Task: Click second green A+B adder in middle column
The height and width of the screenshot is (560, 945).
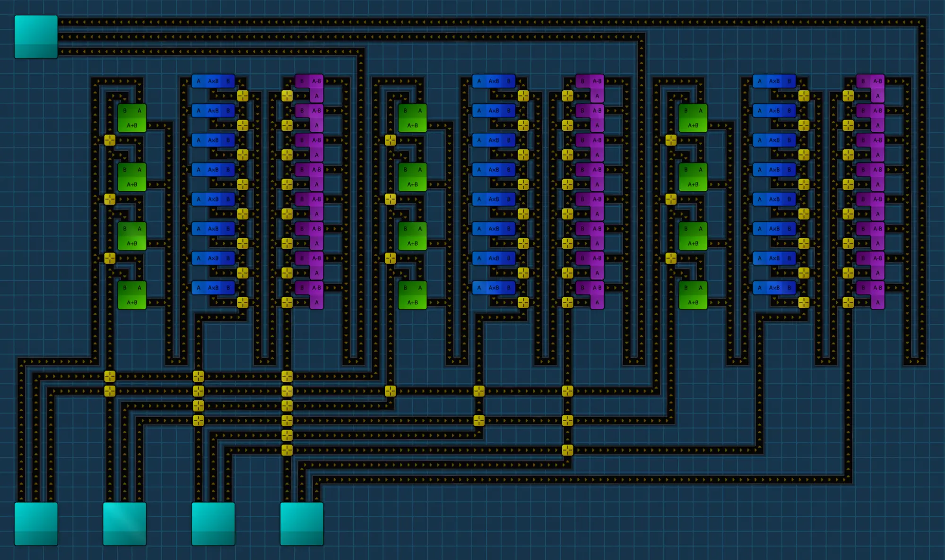Action: (413, 177)
